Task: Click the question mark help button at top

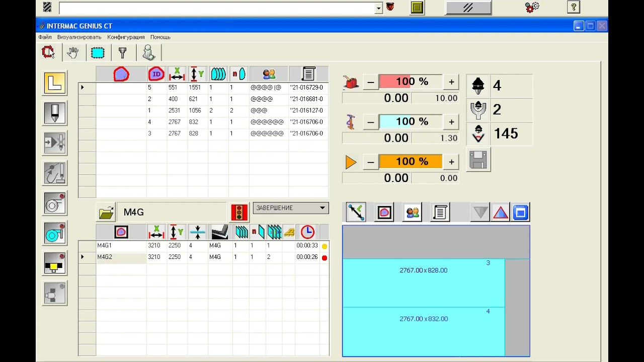Action: [574, 7]
